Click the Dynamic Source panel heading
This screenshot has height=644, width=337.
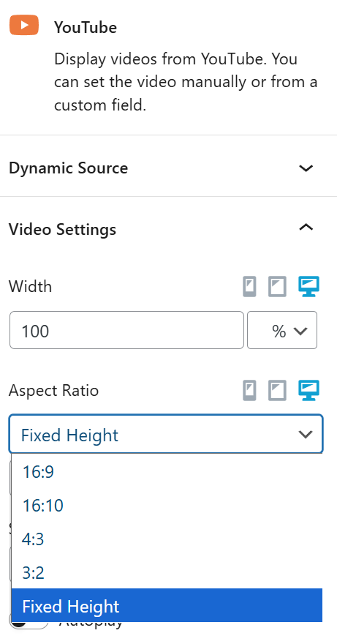[x=68, y=168]
